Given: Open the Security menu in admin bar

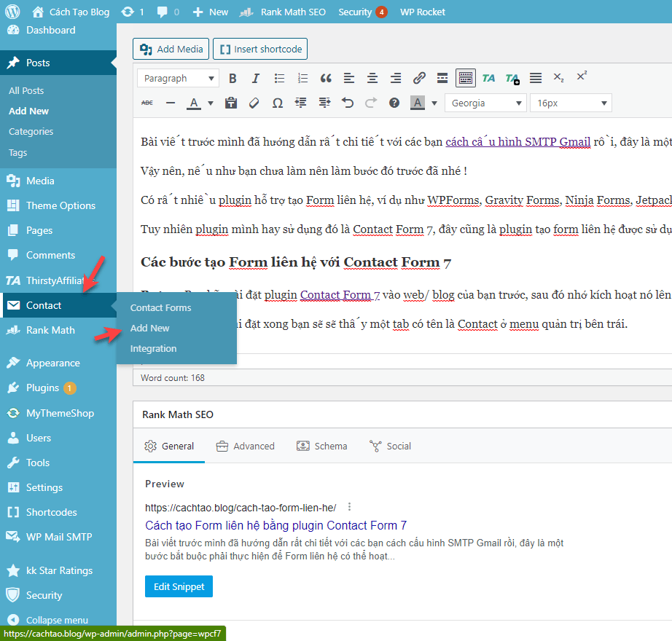Looking at the screenshot, I should [x=362, y=12].
